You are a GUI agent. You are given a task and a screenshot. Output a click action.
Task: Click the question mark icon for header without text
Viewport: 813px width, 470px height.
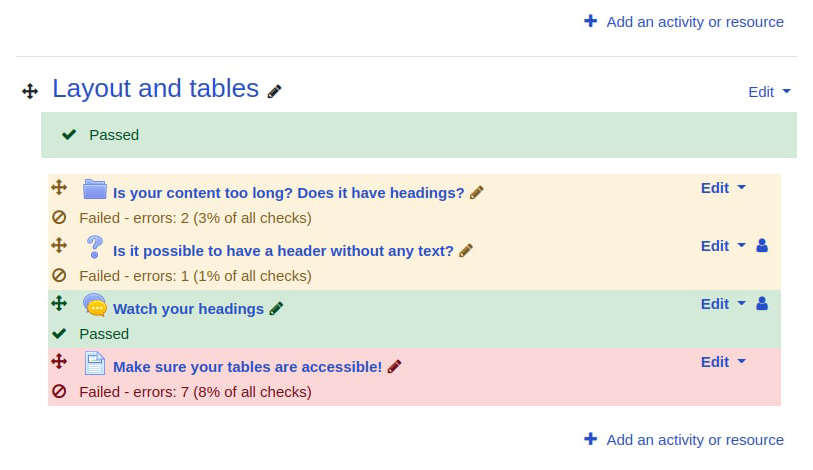(95, 247)
